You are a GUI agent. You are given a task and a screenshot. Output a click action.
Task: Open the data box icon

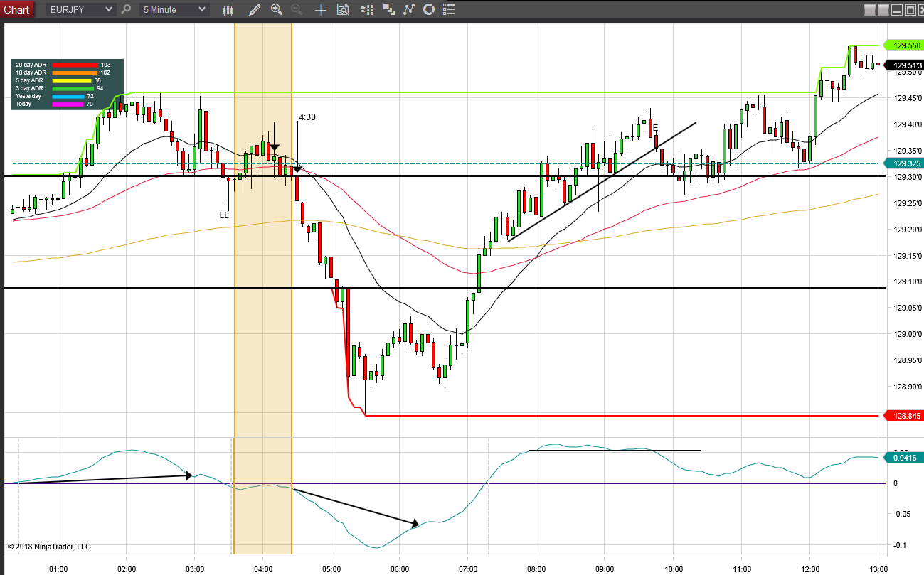[x=343, y=10]
